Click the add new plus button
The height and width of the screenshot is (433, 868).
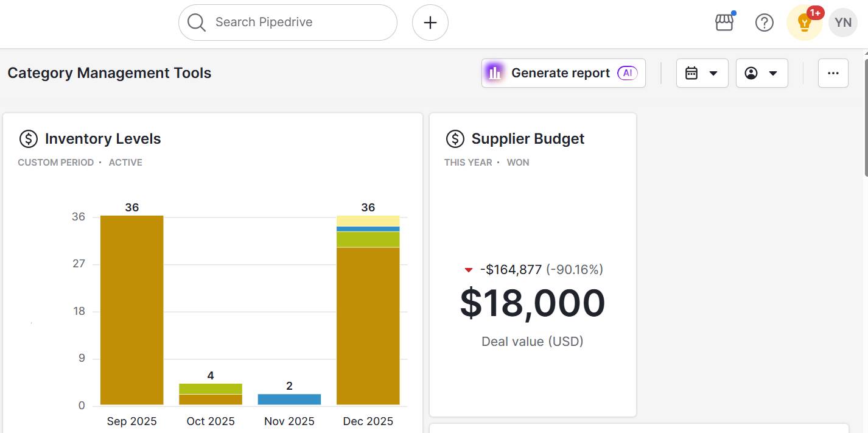pyautogui.click(x=430, y=22)
